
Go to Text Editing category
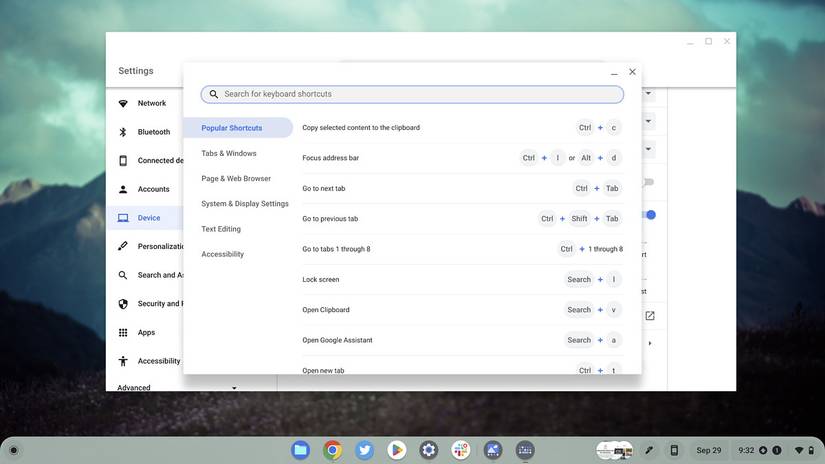(221, 229)
